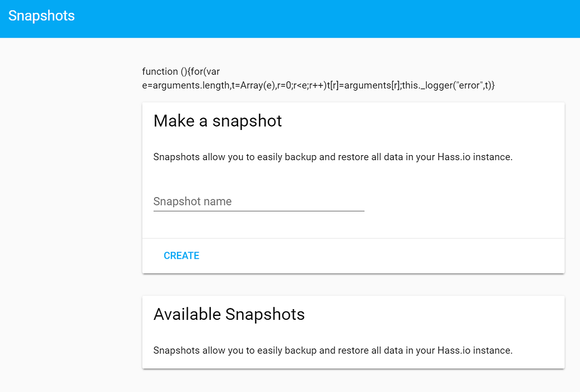This screenshot has width=580, height=392.
Task: Click the underline of the name field
Action: (259, 210)
